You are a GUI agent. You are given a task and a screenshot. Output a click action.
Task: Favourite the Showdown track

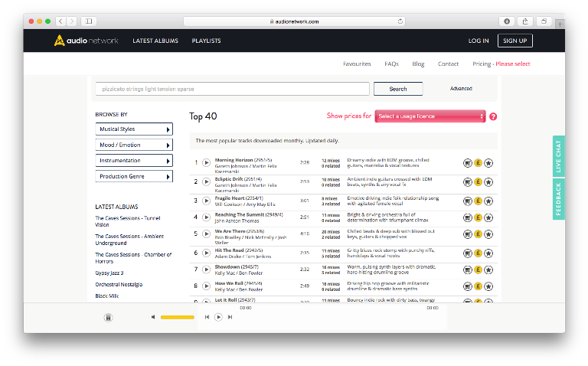488,270
